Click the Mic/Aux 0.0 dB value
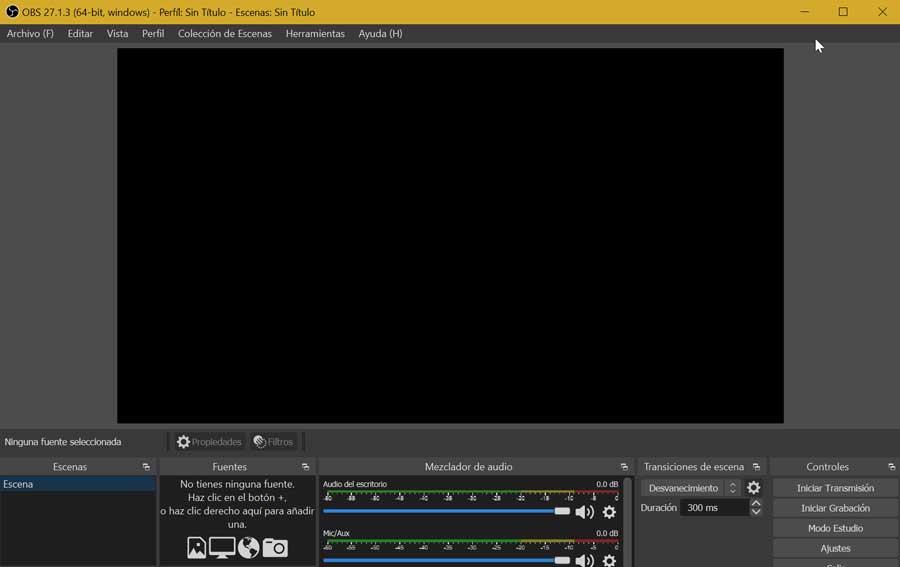900x567 pixels. point(607,533)
